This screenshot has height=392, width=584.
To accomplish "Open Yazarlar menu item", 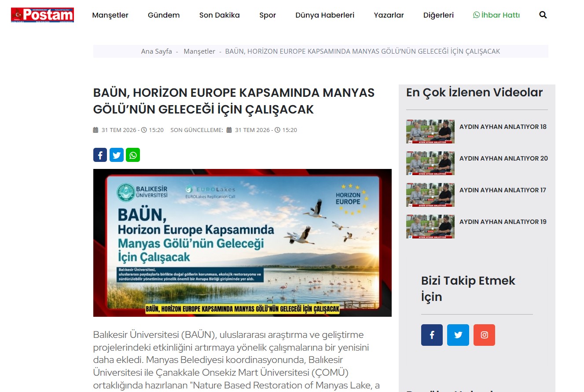I will tap(389, 15).
